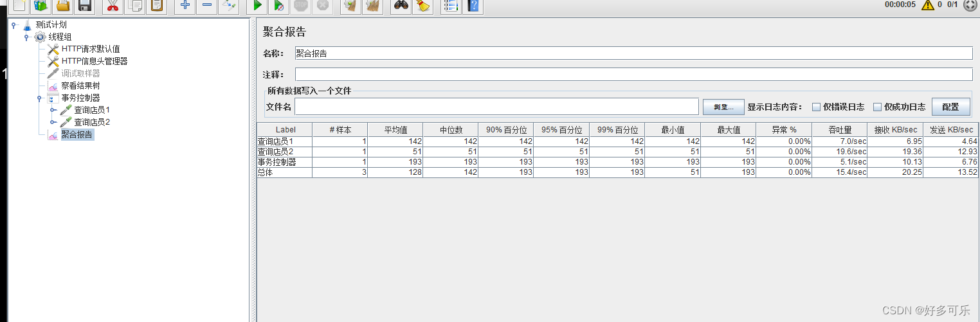Click the Paste clipboard icon
Viewport: 980px width, 322px height.
(x=156, y=6)
